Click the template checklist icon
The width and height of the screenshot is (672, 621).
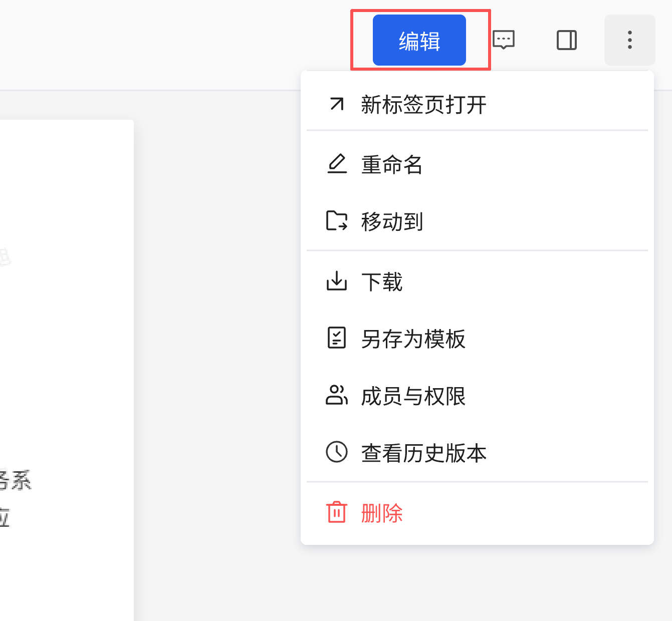[337, 338]
